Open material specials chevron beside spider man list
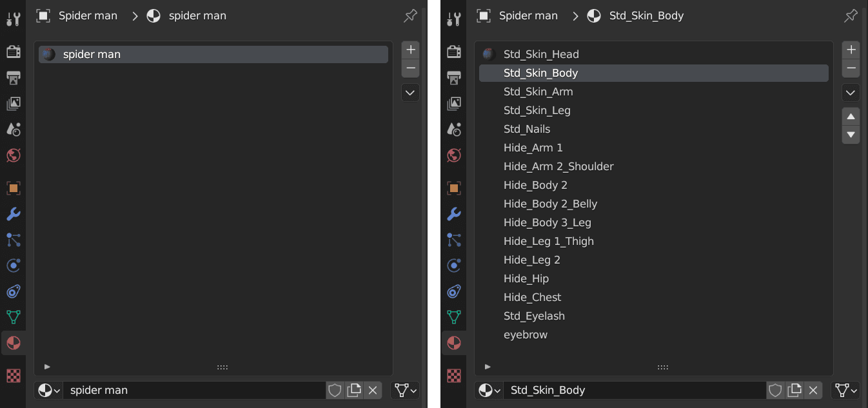 pos(410,93)
